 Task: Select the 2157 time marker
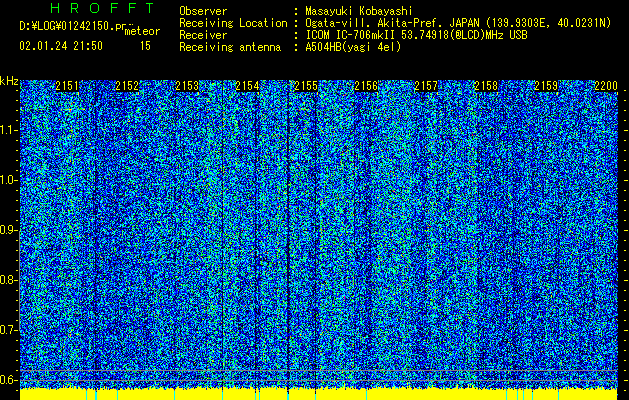pyautogui.click(x=426, y=86)
